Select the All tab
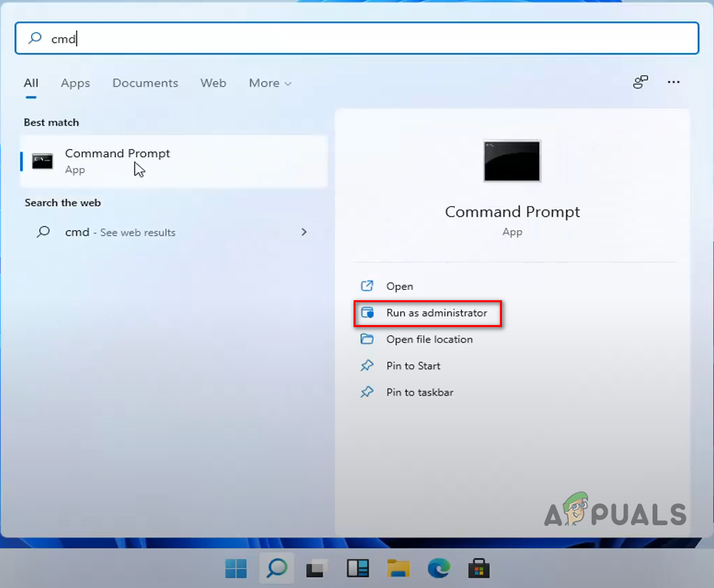714x588 pixels. point(31,84)
